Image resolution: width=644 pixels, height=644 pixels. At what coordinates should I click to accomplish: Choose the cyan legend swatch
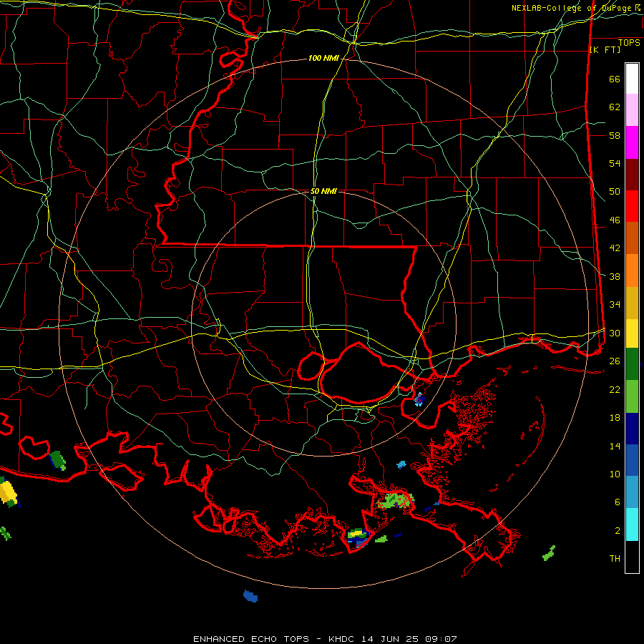(632, 525)
